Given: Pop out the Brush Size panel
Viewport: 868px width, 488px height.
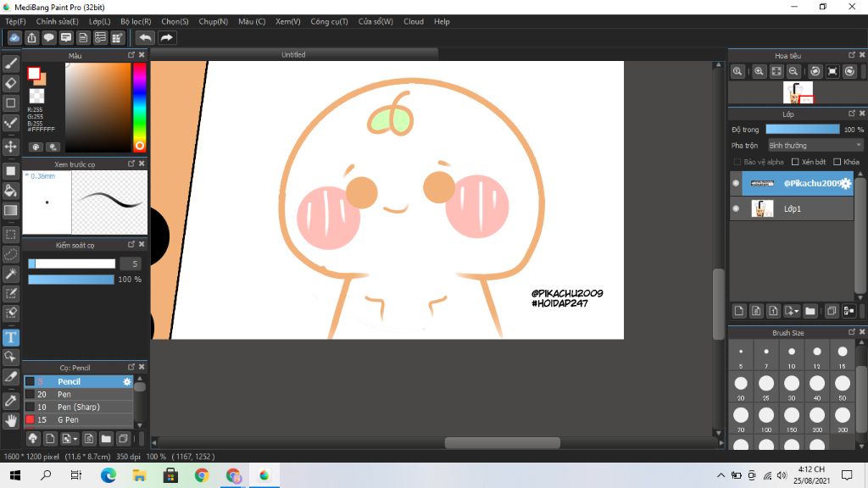Looking at the screenshot, I should pyautogui.click(x=851, y=332).
